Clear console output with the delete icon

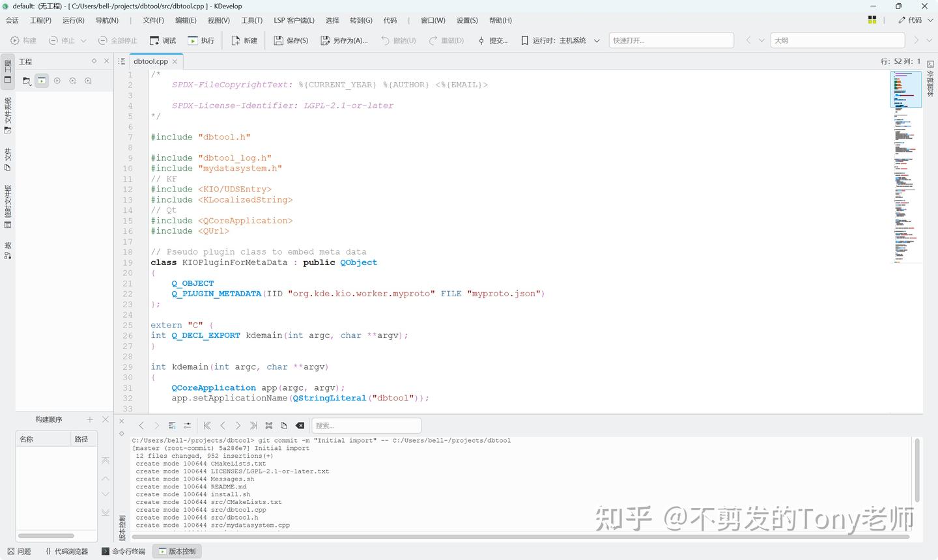[x=300, y=425]
